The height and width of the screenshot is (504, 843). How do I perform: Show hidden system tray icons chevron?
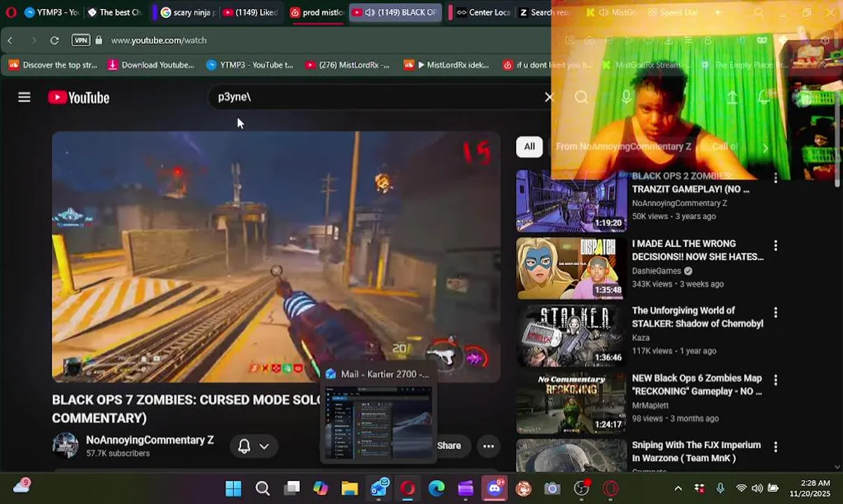(x=678, y=488)
